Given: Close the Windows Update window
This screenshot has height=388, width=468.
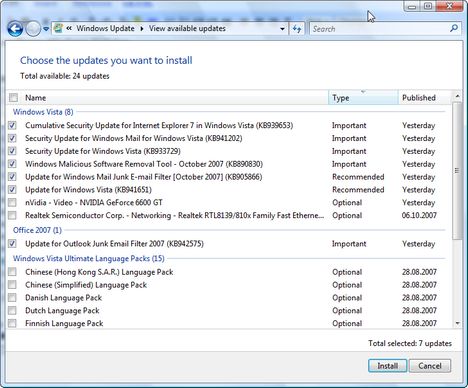Looking at the screenshot, I should point(449,6).
